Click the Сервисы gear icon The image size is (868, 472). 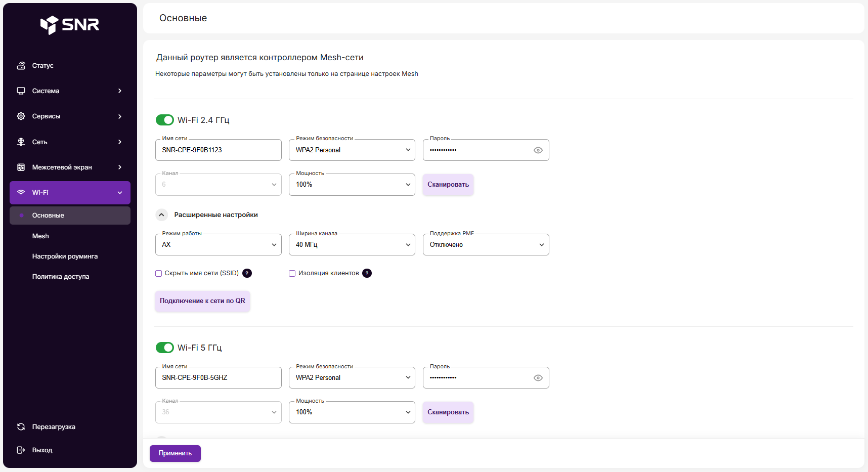21,116
